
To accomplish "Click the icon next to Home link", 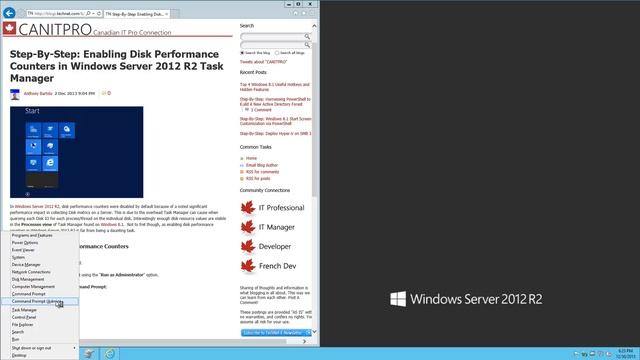I will point(242,158).
